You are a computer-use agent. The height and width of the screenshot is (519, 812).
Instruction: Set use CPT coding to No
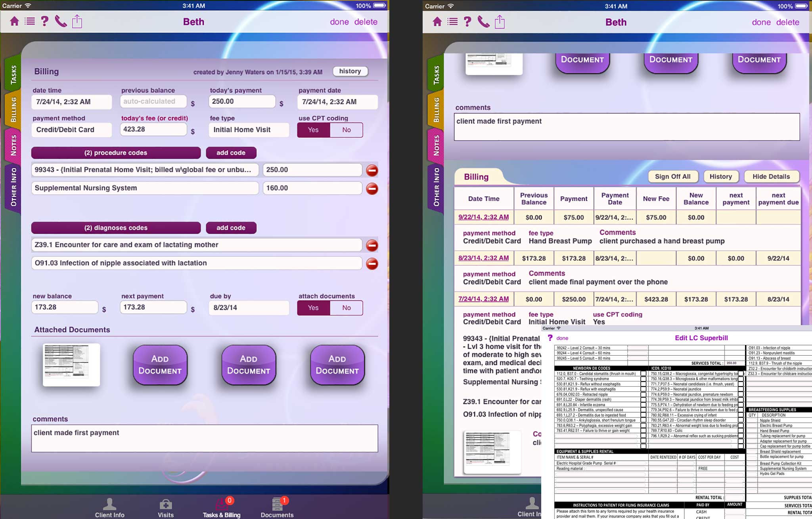(x=346, y=130)
